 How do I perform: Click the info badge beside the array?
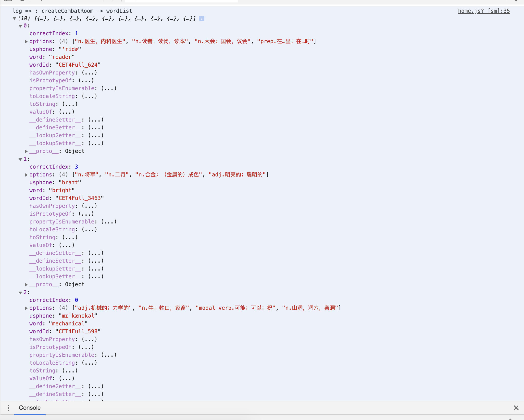tap(201, 18)
